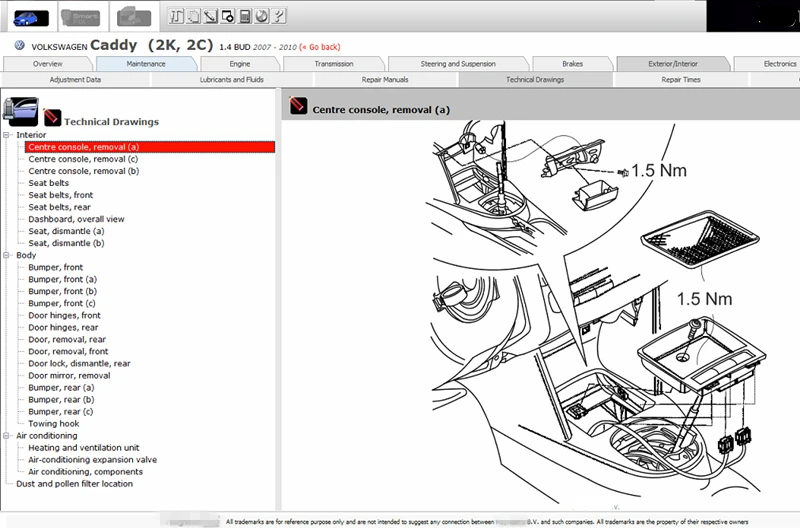Open Door hinges, rear
The height and width of the screenshot is (528, 800).
pos(63,328)
